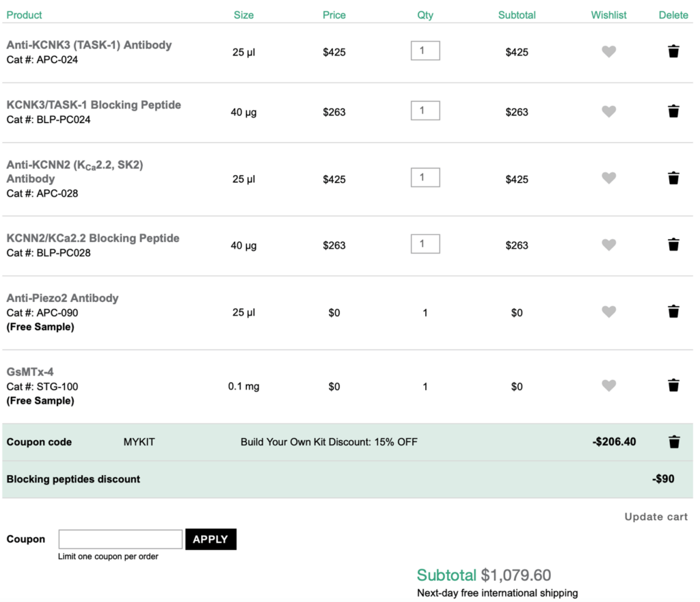Screen dimensions: 700x602
Task: Select the Product column header
Action: coord(24,15)
